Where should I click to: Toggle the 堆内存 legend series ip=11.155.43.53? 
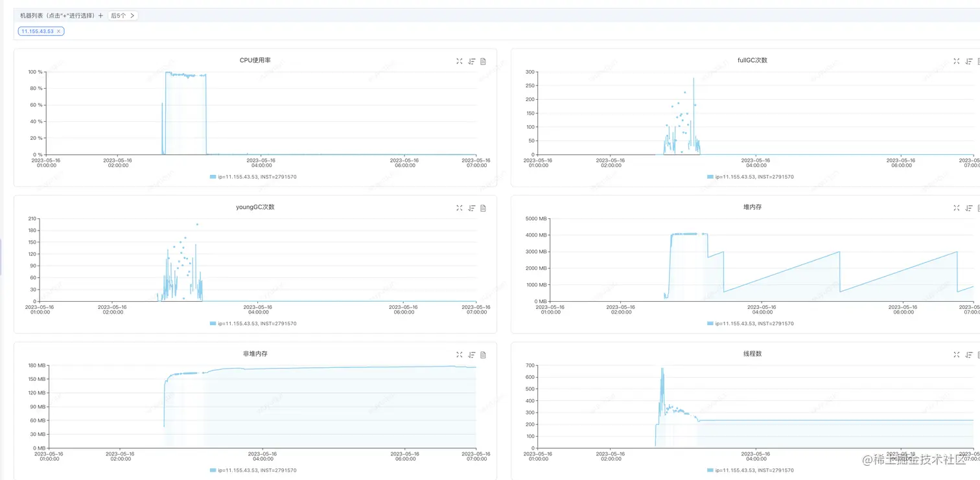click(x=751, y=323)
